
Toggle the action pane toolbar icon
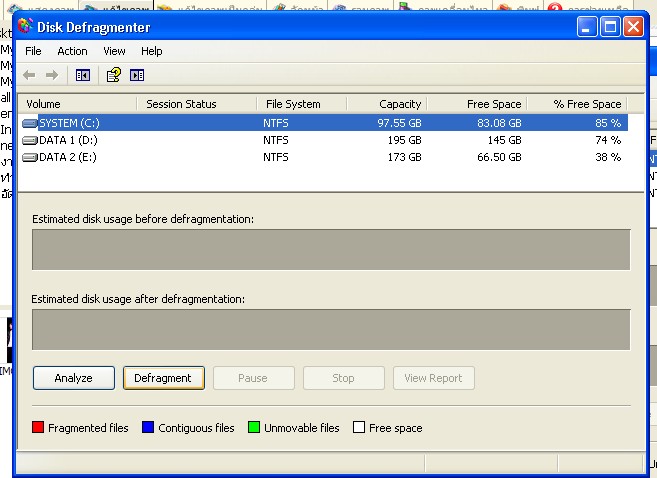point(137,75)
